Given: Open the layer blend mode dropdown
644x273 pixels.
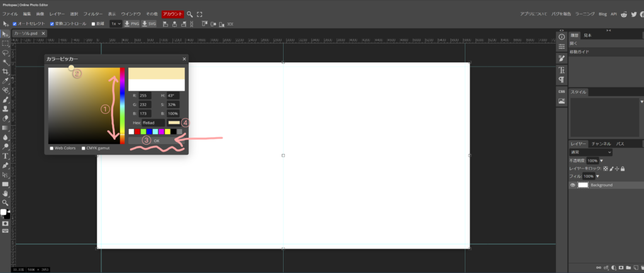Looking at the screenshot, I should point(591,152).
